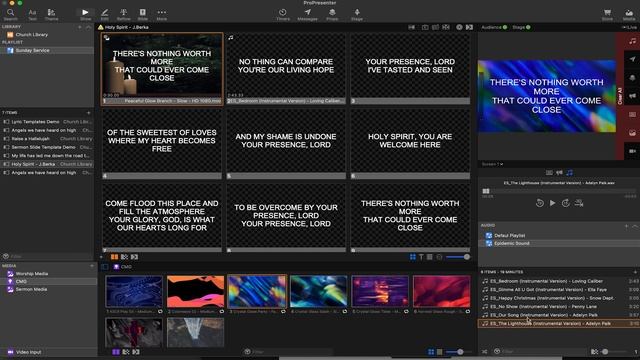Play the audio track
Viewport: 640px width, 360px height.
pyautogui.click(x=552, y=203)
